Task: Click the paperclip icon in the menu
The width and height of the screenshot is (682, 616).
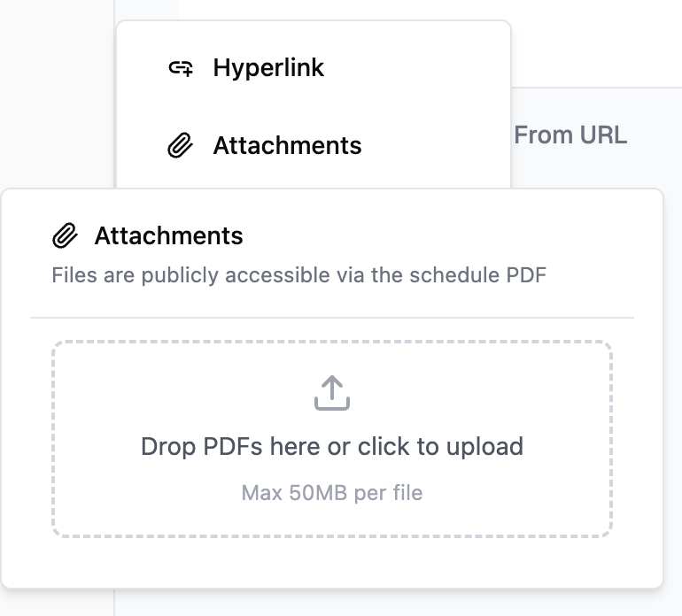Action: coord(181,145)
